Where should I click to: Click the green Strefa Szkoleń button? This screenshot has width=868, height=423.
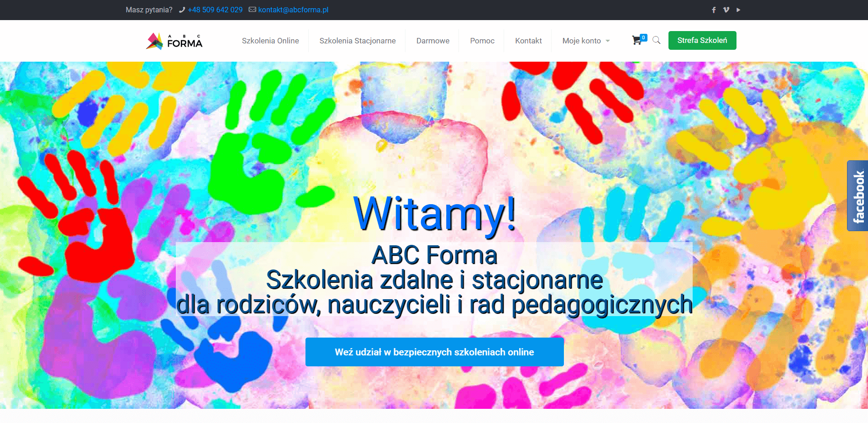click(x=702, y=40)
